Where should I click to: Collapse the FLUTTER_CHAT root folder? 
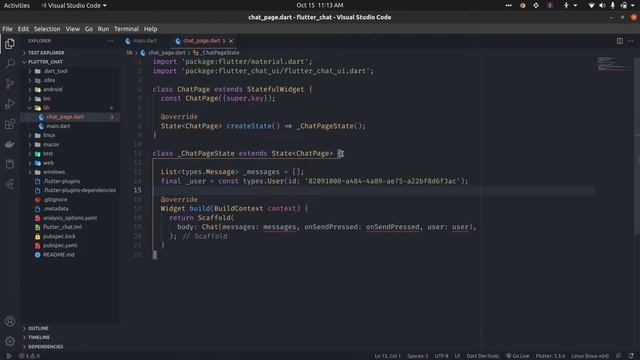(x=45, y=62)
